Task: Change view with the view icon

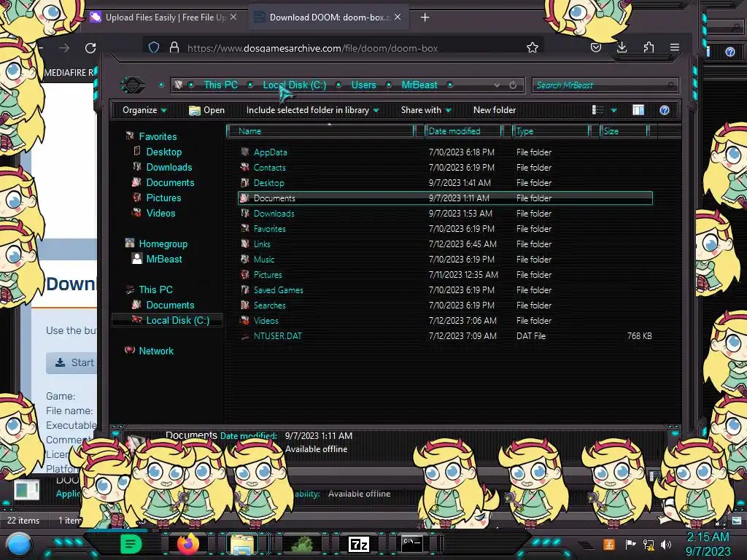Action: (x=597, y=110)
